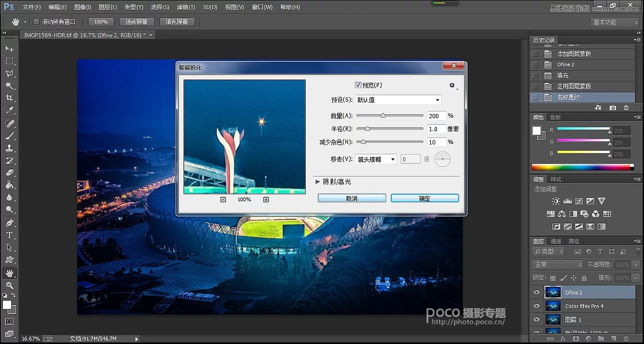
Task: Create new document from current history state
Action: [599, 108]
